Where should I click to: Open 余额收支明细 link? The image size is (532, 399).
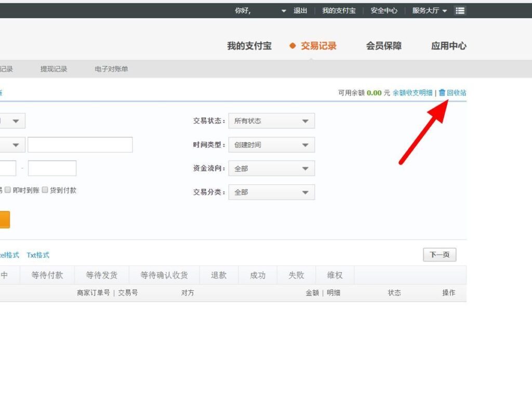[x=413, y=92]
